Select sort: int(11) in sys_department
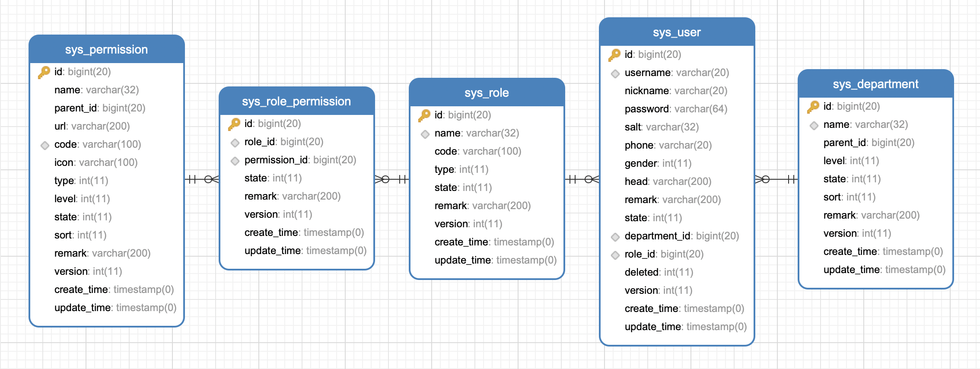Viewport: 980px width, 369px height. click(850, 197)
